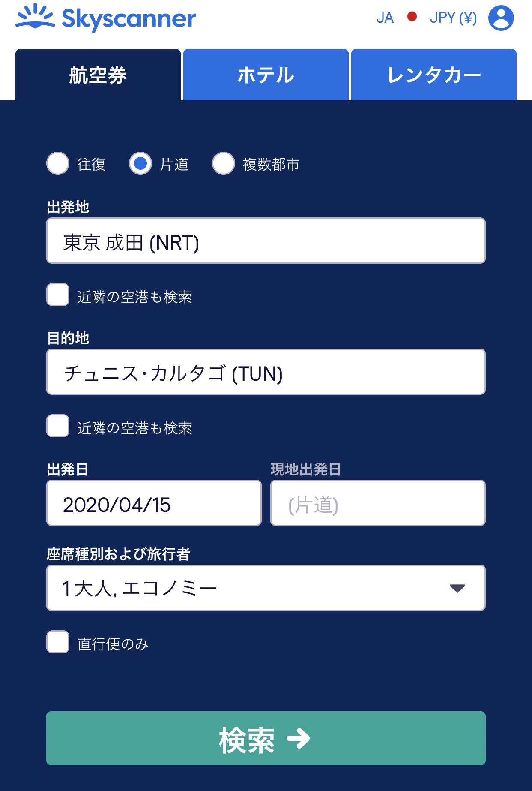Click the チュニス・カルタゴ (TUN) destination field
532x791 pixels.
266,372
